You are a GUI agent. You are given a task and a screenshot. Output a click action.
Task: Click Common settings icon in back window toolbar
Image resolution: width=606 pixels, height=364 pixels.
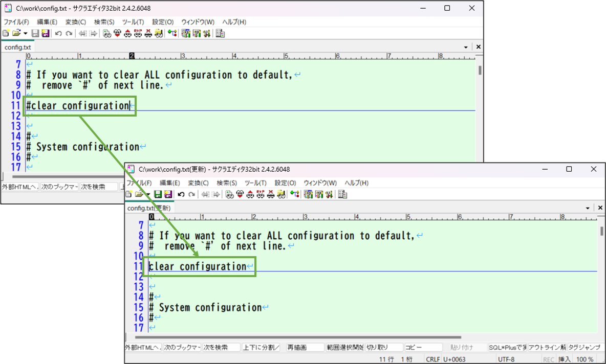[207, 34]
